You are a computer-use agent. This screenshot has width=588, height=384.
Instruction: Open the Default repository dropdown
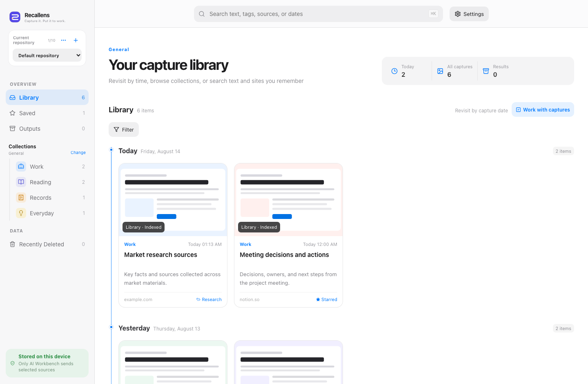[47, 56]
